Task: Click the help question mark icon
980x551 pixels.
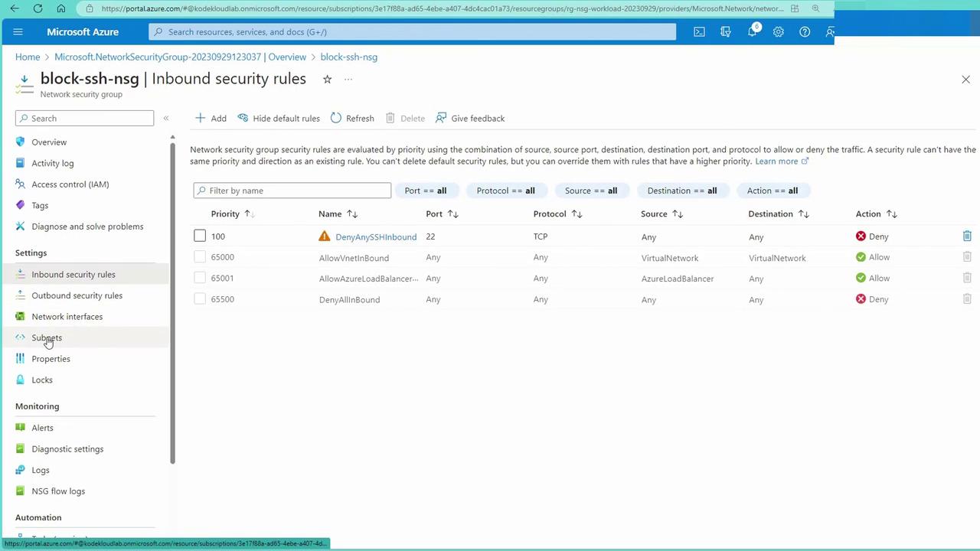Action: [804, 32]
